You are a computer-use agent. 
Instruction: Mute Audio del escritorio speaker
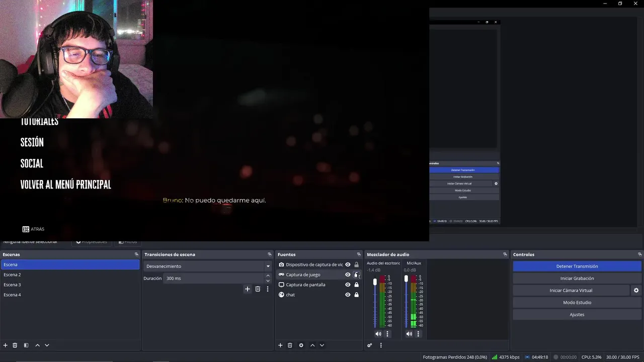pyautogui.click(x=378, y=334)
